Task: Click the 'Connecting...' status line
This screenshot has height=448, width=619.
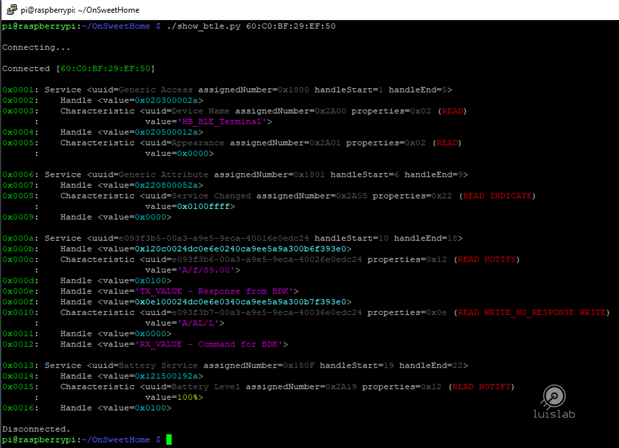Action: [x=36, y=48]
